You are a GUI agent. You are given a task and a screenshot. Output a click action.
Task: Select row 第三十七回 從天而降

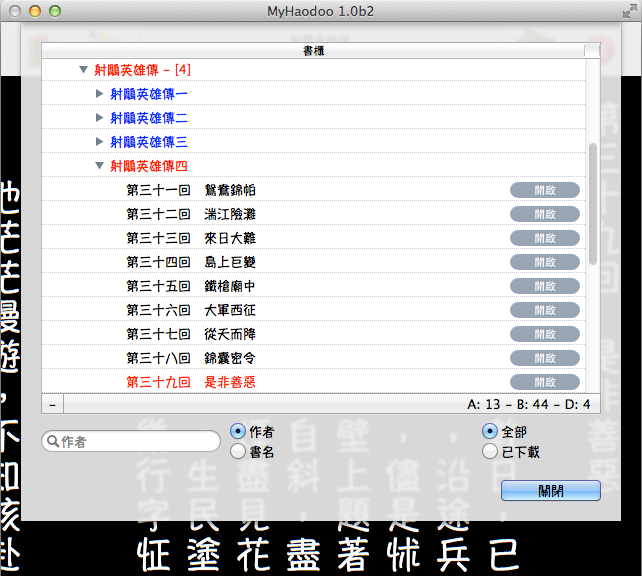[x=314, y=334]
